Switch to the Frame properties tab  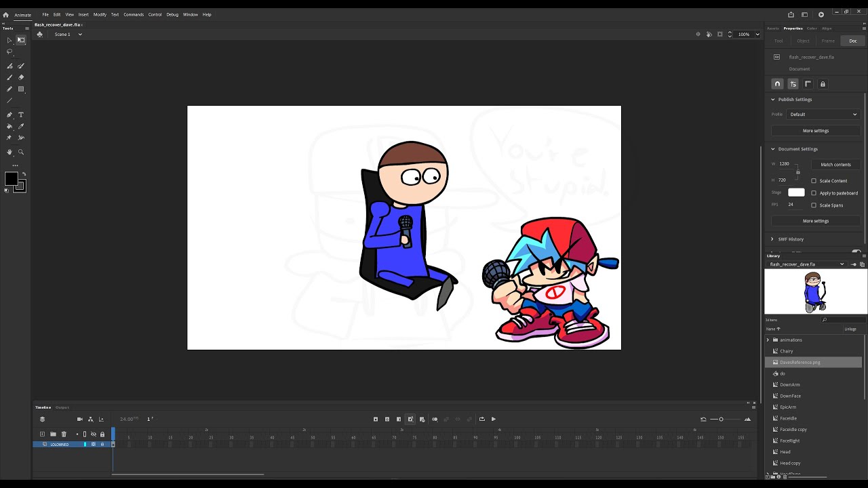pos(828,41)
